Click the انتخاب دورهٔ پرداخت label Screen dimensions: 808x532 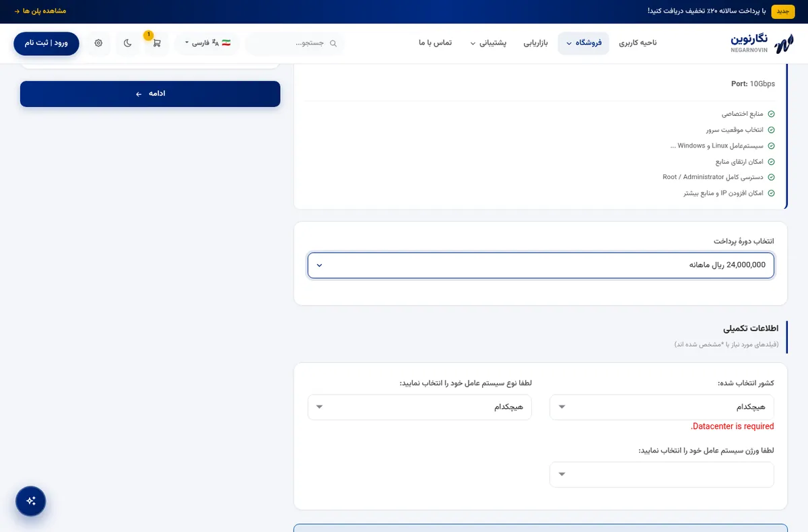pos(744,241)
